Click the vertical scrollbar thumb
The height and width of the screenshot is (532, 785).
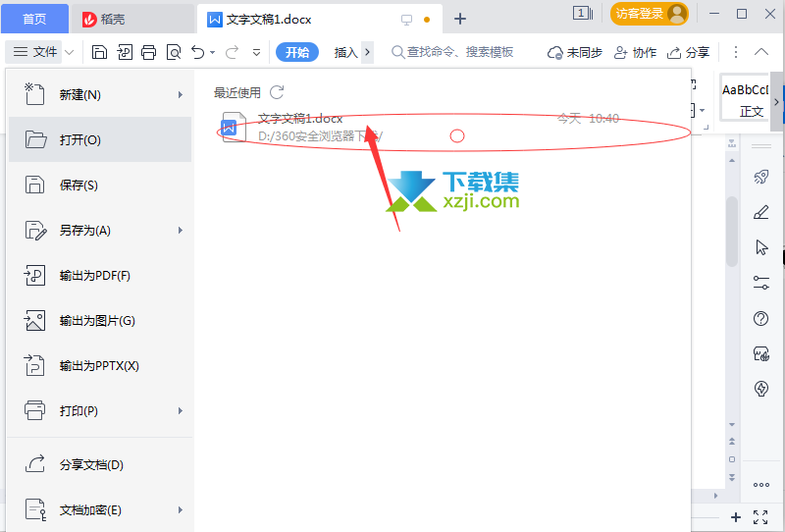click(x=732, y=232)
